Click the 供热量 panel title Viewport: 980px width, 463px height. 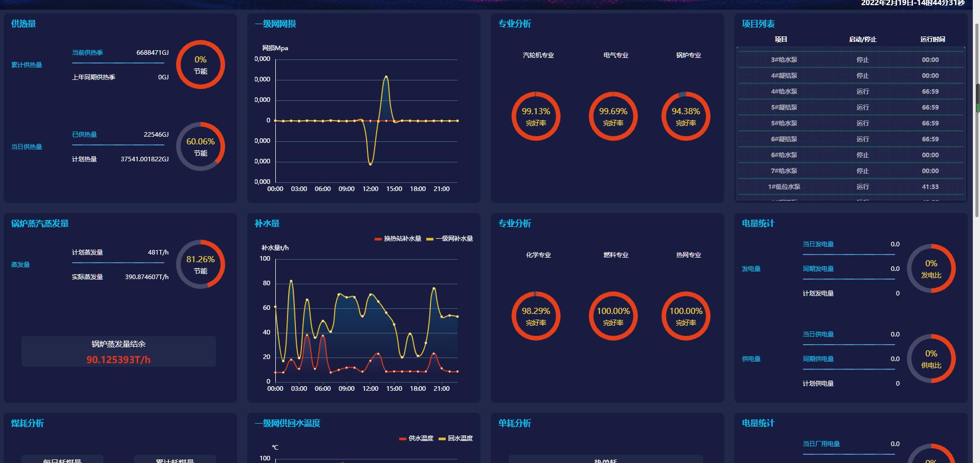24,24
